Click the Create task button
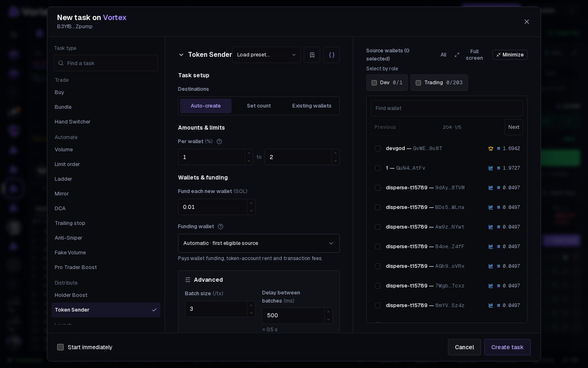588x368 pixels. pos(508,347)
